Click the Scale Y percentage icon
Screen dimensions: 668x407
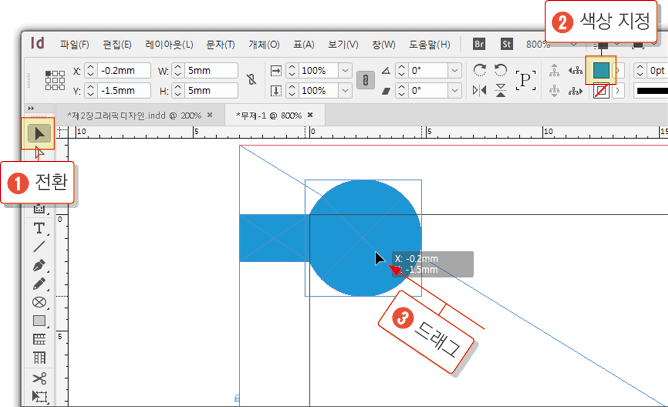click(x=276, y=90)
